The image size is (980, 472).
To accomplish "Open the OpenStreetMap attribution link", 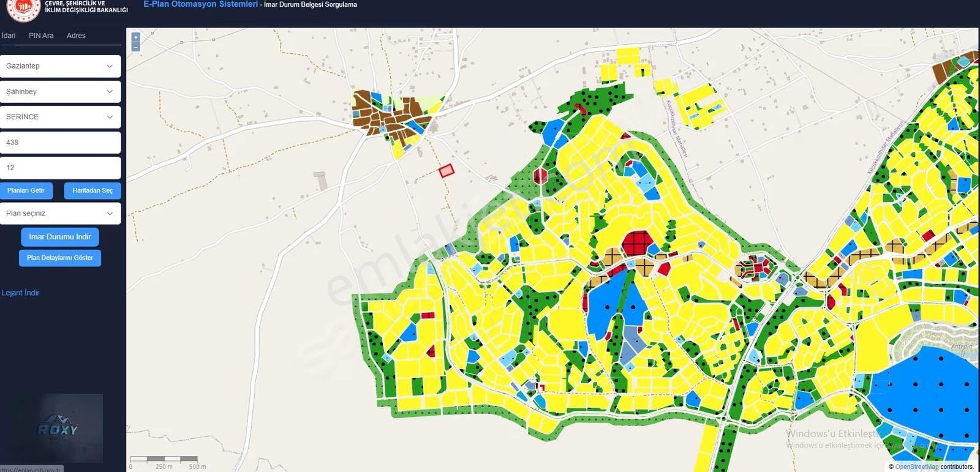I will [917, 466].
